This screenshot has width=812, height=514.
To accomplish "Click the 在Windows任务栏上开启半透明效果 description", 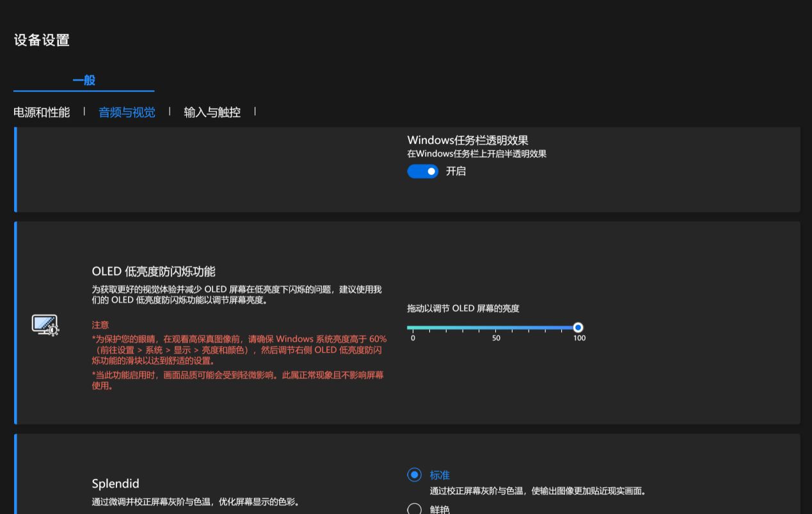I will click(477, 153).
